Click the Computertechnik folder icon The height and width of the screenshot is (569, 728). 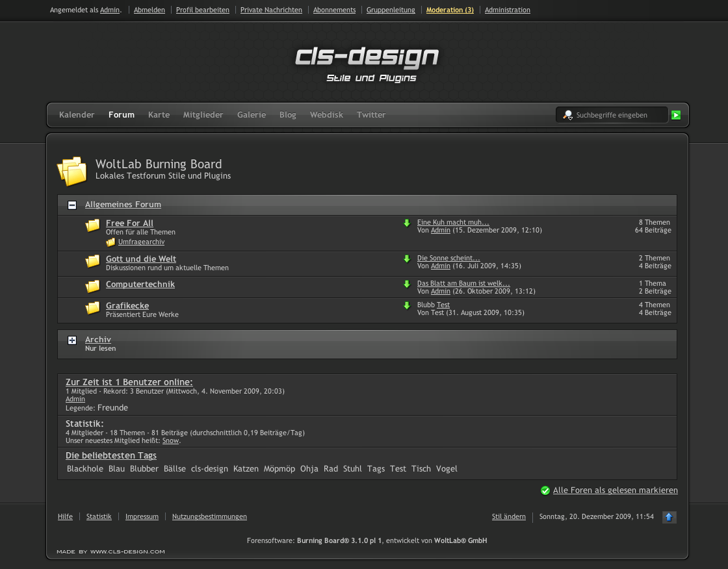pyautogui.click(x=93, y=286)
